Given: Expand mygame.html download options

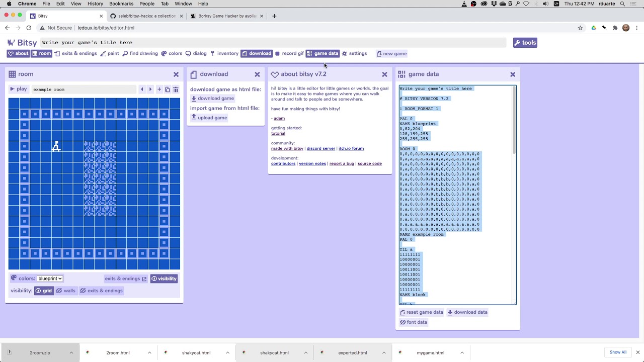Looking at the screenshot, I should tap(463, 353).
